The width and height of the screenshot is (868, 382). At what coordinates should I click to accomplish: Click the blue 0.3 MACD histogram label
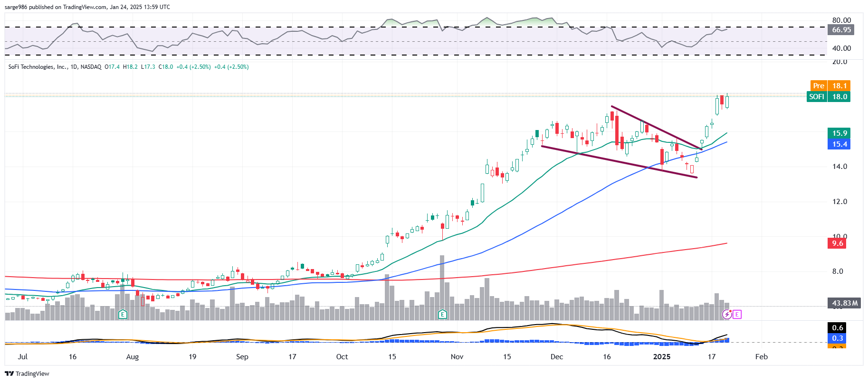tap(837, 338)
